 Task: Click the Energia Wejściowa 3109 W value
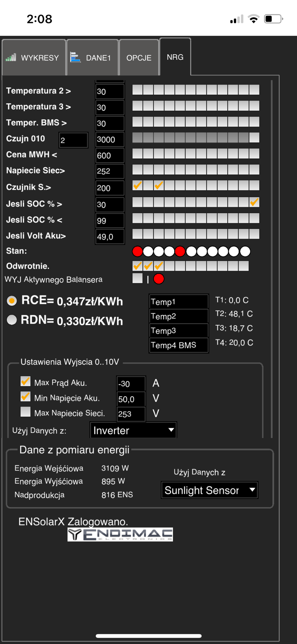click(x=115, y=468)
